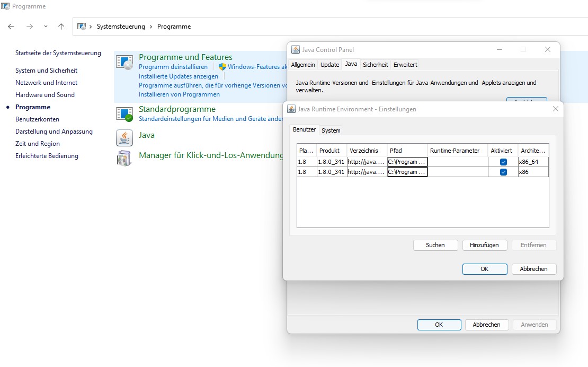Image resolution: width=588 pixels, height=367 pixels.
Task: Click the Suchen button
Action: pyautogui.click(x=435, y=245)
